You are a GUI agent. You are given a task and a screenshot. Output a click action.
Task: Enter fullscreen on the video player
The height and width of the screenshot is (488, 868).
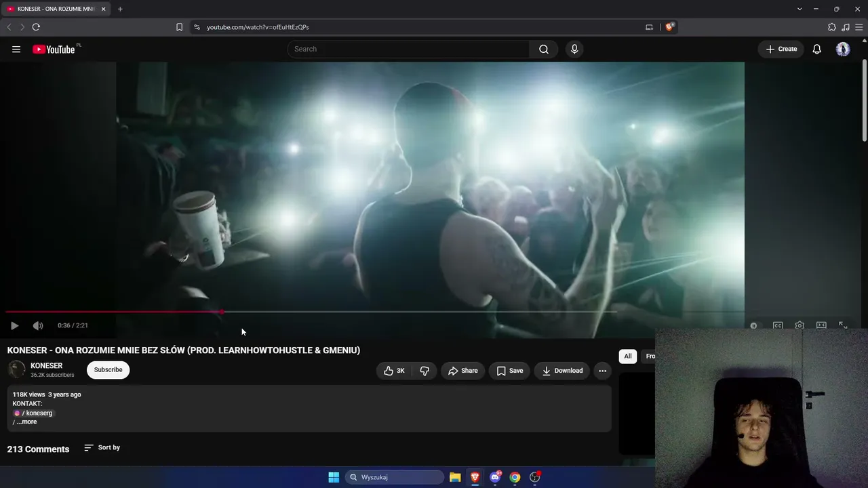(843, 325)
